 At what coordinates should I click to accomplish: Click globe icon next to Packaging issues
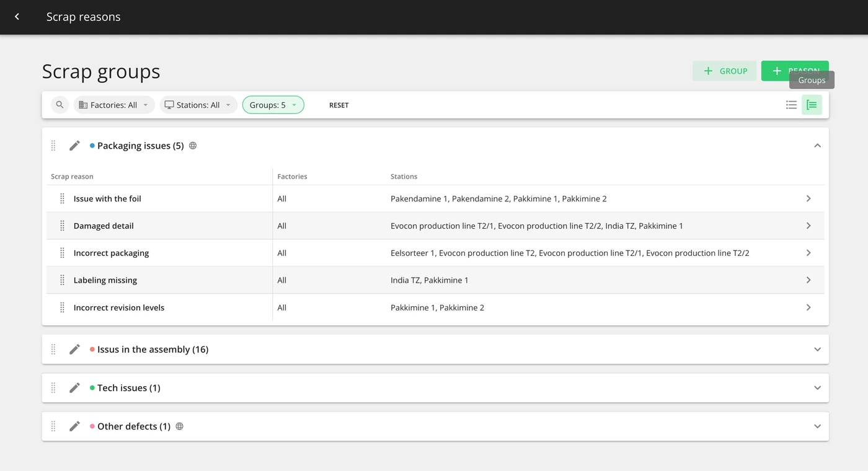coord(193,146)
